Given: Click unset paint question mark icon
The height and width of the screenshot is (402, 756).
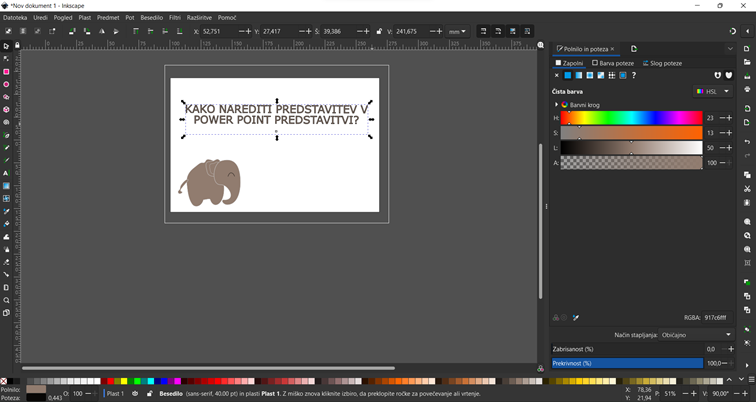Looking at the screenshot, I should pos(634,75).
